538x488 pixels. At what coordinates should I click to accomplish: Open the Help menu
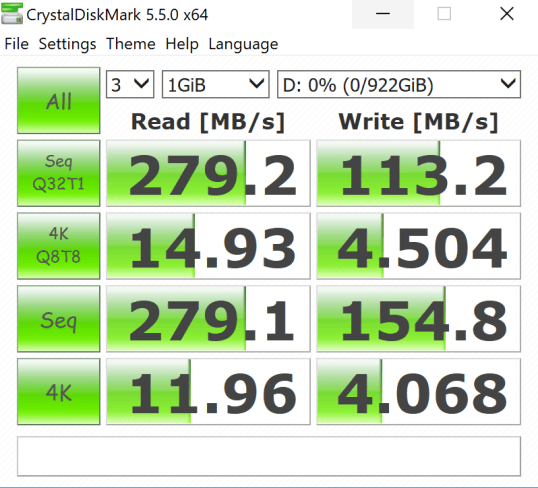pyautogui.click(x=182, y=44)
